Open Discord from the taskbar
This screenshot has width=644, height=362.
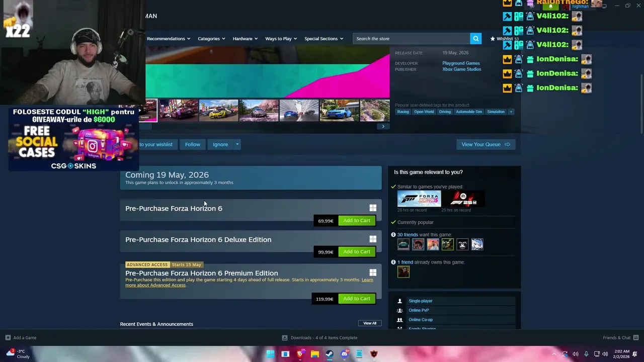coord(345,354)
